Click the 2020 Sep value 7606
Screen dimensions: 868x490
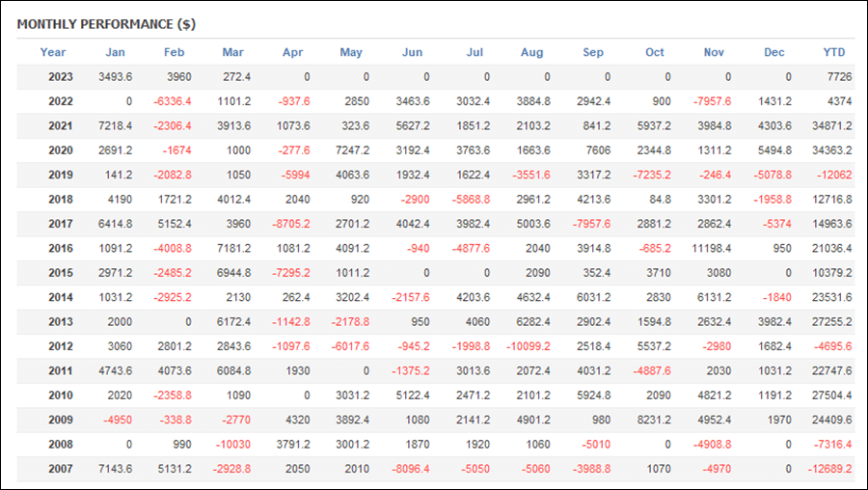[598, 150]
